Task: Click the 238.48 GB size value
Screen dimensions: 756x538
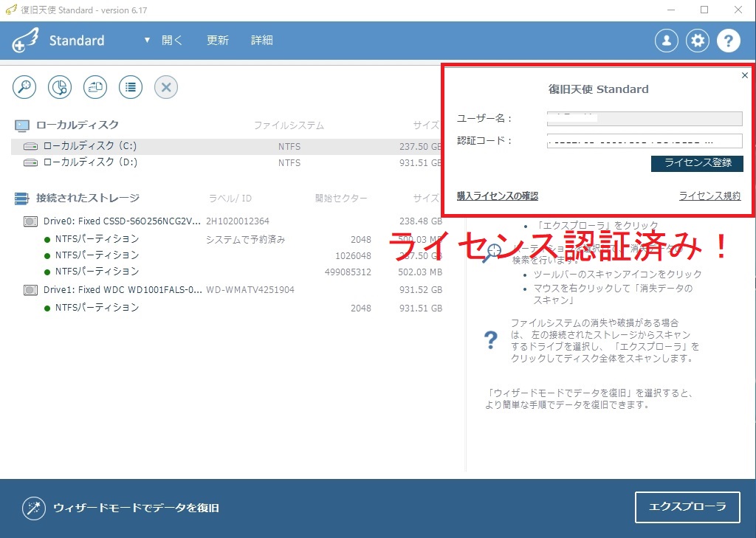Action: [x=421, y=221]
